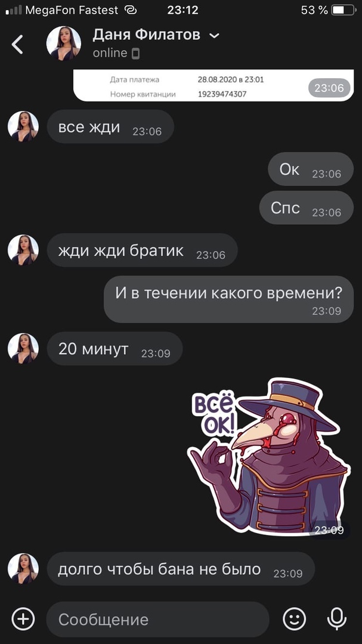Viewport: 362px width, 644px height.
Task: Select message 'И в течении какого времени?'
Action: click(x=228, y=299)
